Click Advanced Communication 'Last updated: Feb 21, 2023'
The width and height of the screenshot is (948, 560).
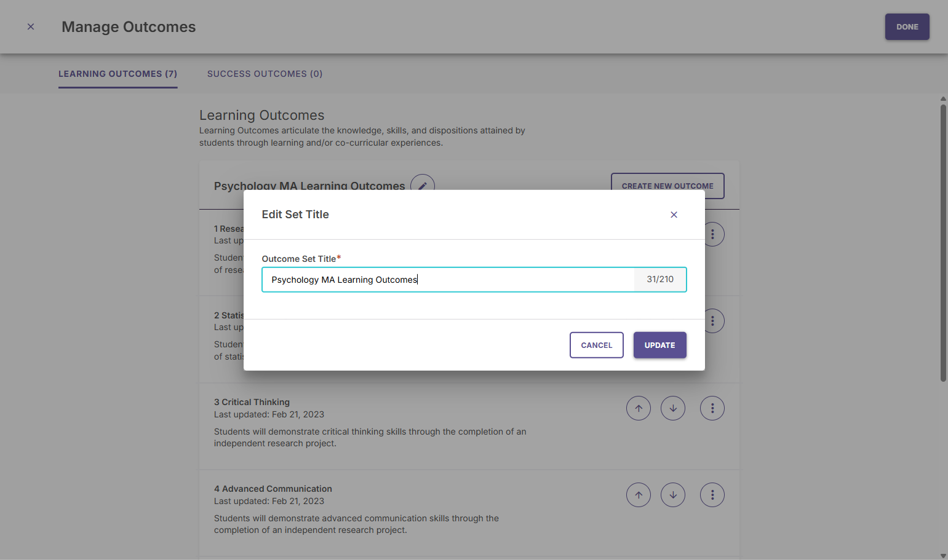(x=269, y=501)
